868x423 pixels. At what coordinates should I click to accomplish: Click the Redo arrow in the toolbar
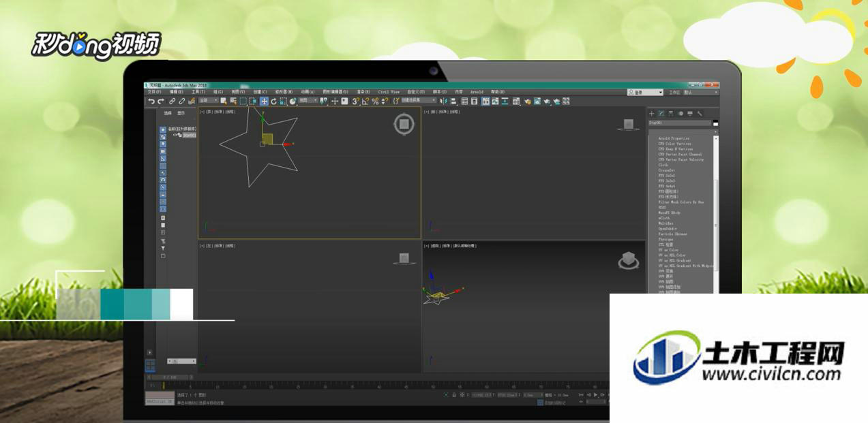pos(161,101)
